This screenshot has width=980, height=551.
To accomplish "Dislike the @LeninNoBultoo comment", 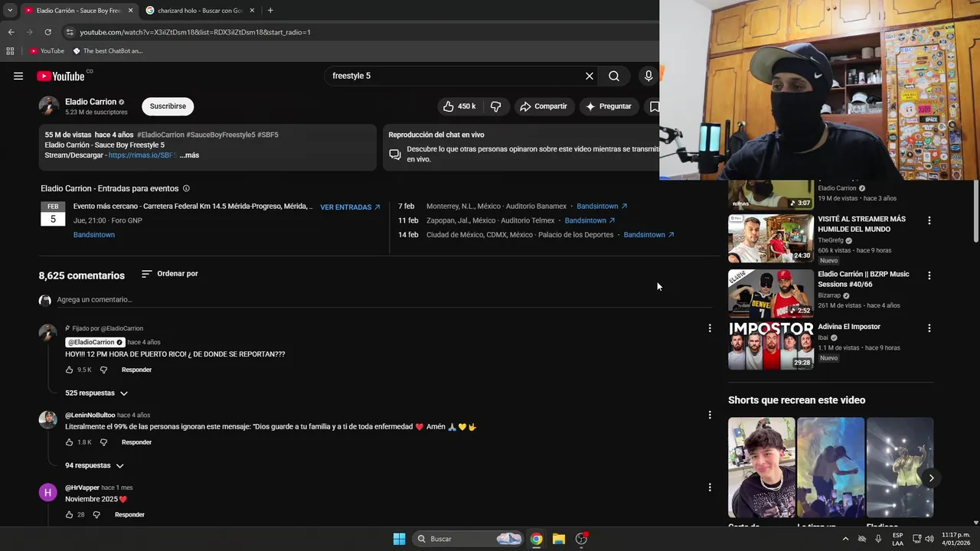I will tap(103, 442).
